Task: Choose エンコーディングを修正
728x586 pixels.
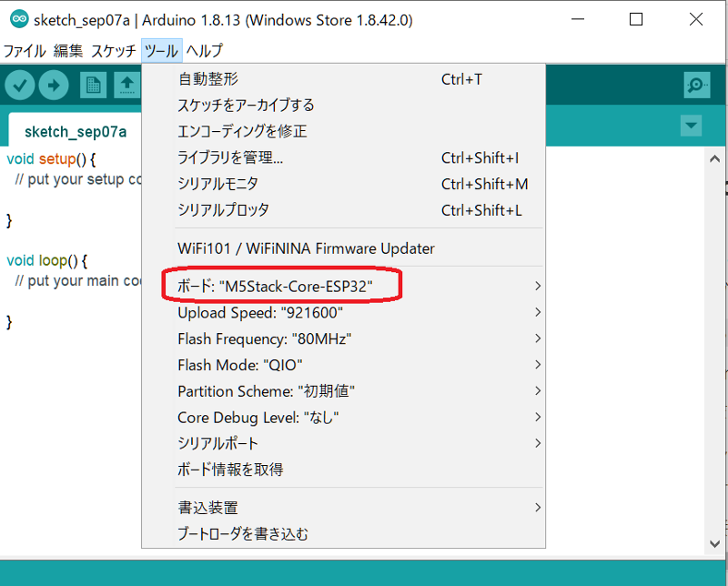Action: point(344,131)
